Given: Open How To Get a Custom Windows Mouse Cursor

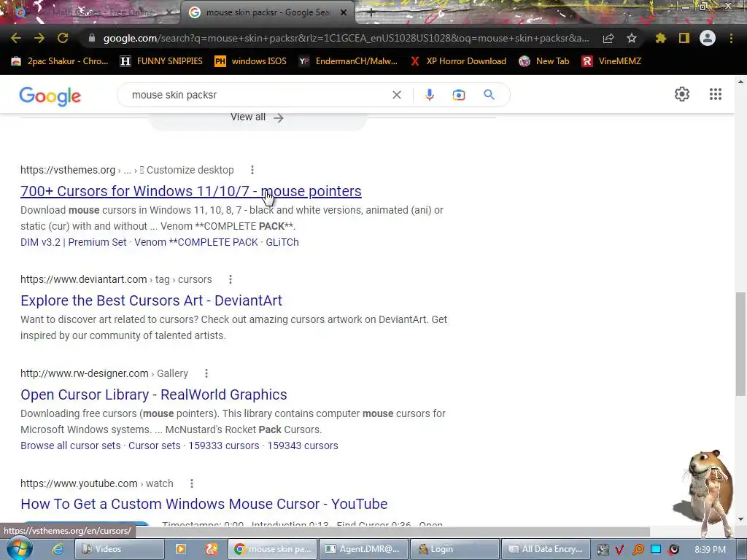Looking at the screenshot, I should (x=204, y=504).
